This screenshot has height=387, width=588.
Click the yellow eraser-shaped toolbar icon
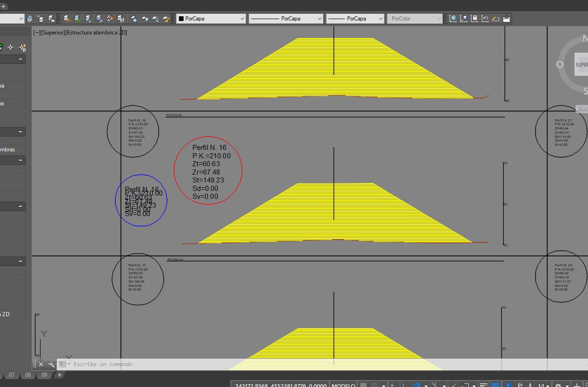pyautogui.click(x=496, y=19)
